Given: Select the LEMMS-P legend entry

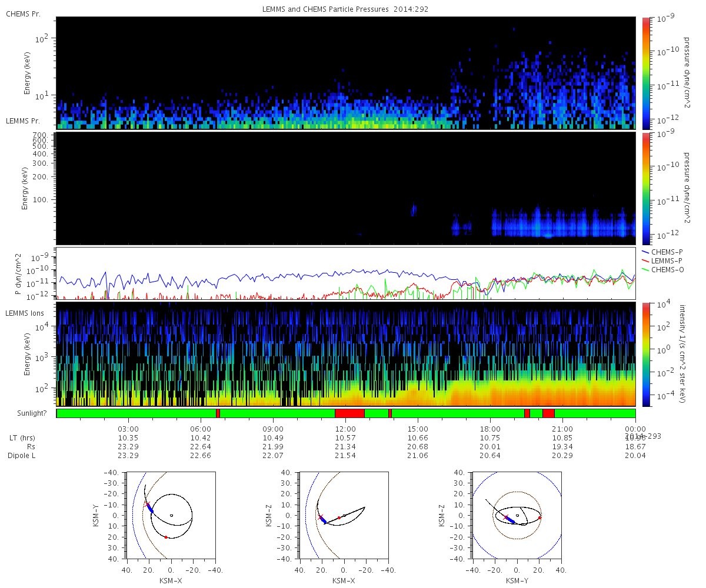Looking at the screenshot, I should point(667,260).
